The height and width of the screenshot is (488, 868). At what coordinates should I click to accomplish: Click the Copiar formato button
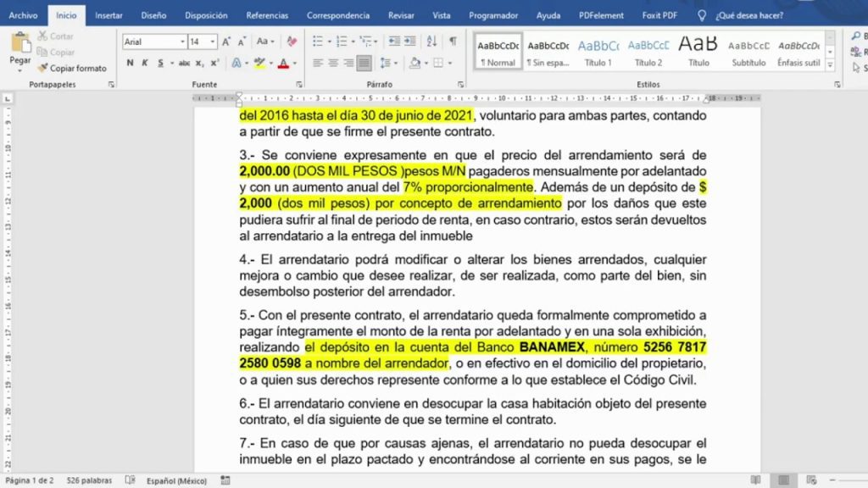pyautogui.click(x=73, y=68)
